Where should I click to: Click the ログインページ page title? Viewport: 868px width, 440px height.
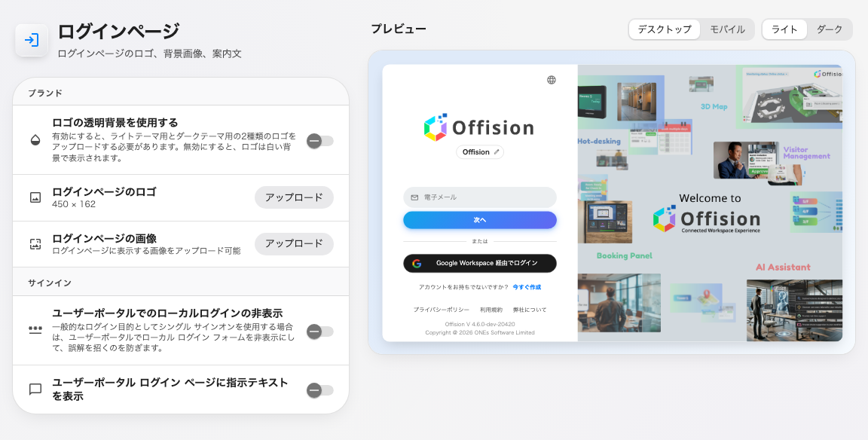(x=119, y=31)
